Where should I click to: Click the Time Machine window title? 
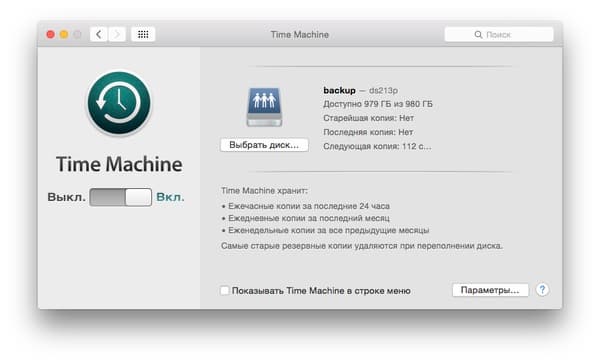click(x=300, y=34)
